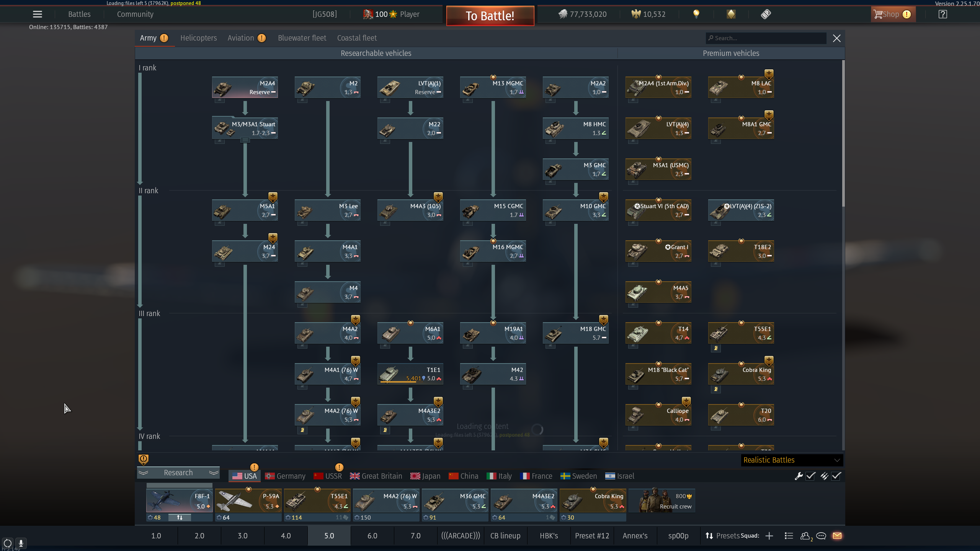Toggle the auto-refill ammunition checkbox
Viewport: 980px width, 551px height.
[x=836, y=476]
